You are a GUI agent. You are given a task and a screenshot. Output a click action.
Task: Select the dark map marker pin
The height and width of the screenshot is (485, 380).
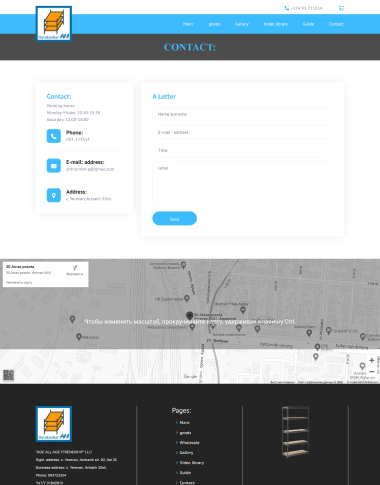point(189,316)
